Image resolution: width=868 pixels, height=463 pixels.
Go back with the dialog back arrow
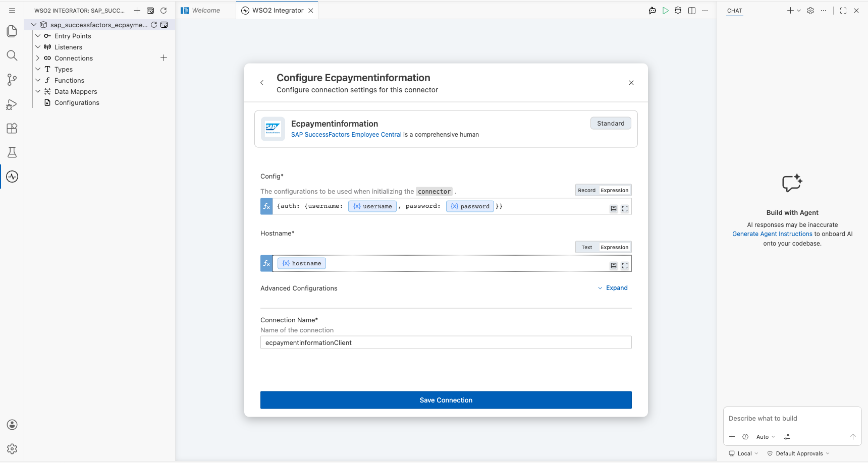tap(262, 83)
